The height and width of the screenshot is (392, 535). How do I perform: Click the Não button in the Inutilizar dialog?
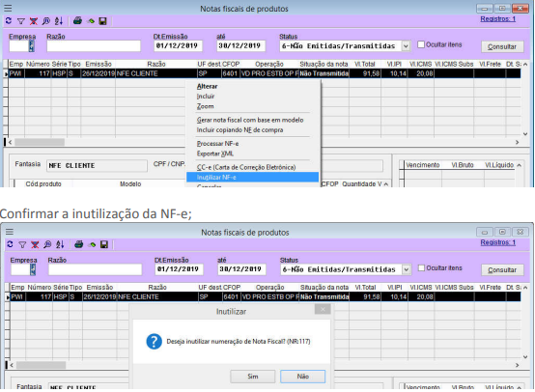[302, 377]
